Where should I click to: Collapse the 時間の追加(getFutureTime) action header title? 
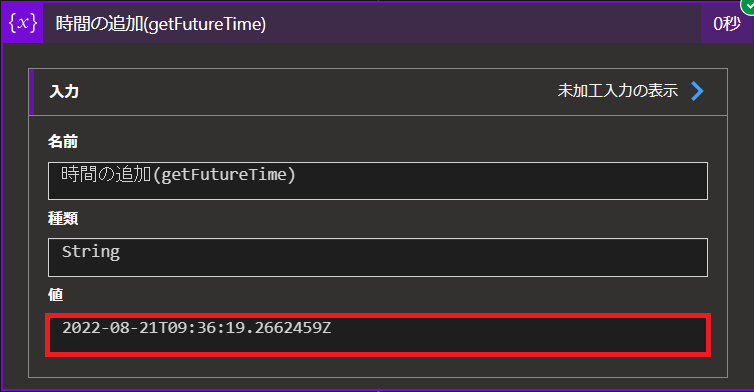(161, 24)
